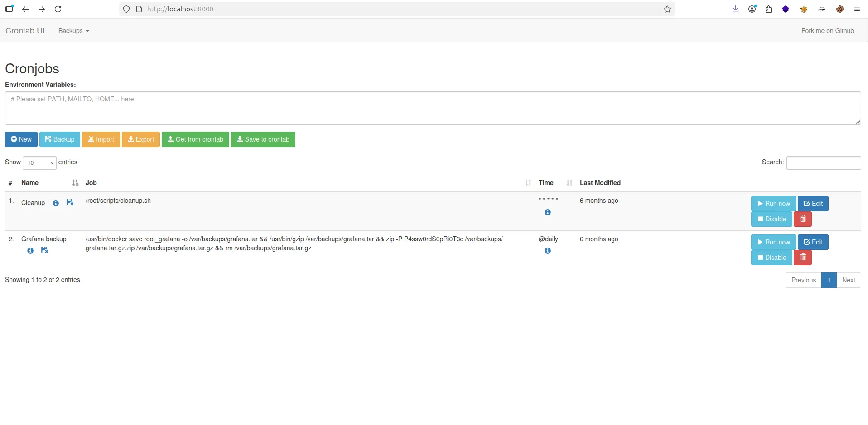Disable the Cleanup cron job
The width and height of the screenshot is (868, 425).
point(772,219)
